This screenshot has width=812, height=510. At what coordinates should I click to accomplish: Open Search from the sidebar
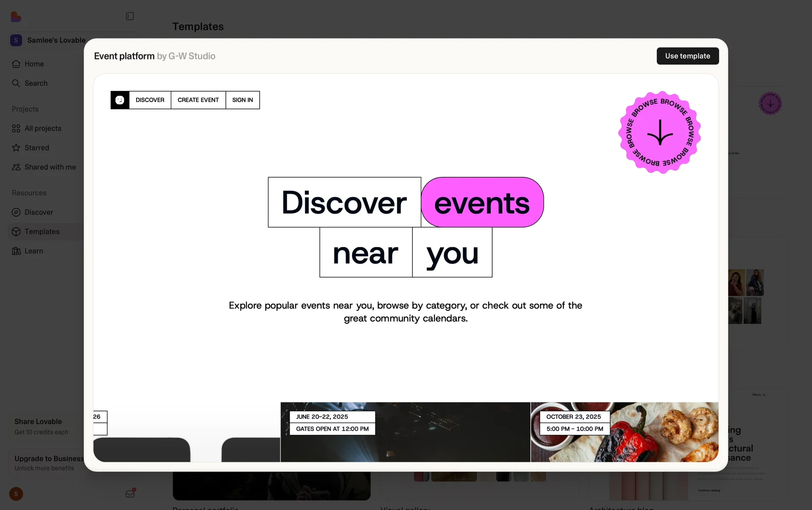36,83
